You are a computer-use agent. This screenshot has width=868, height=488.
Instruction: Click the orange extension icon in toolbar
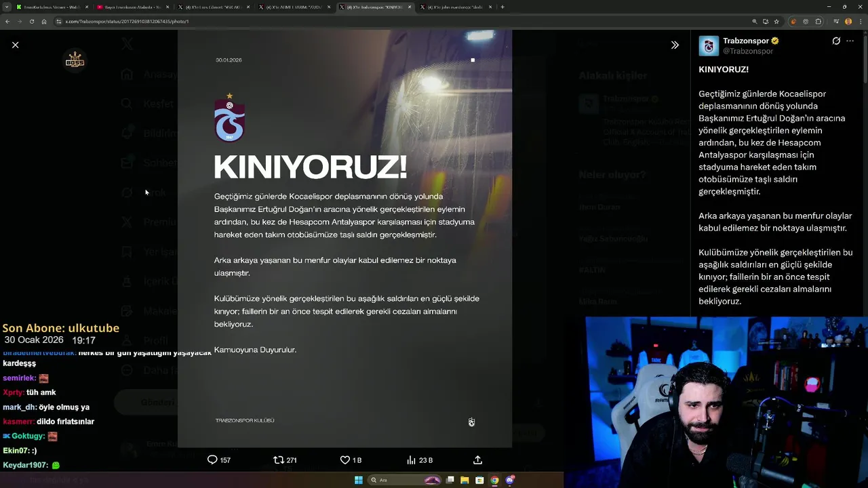tap(794, 22)
